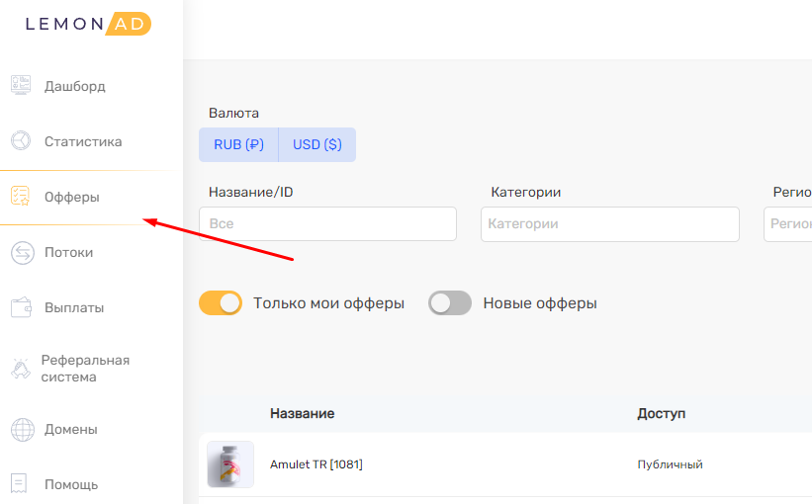Click the Referral system icon
Viewport: 812px width, 504px height.
click(x=21, y=369)
